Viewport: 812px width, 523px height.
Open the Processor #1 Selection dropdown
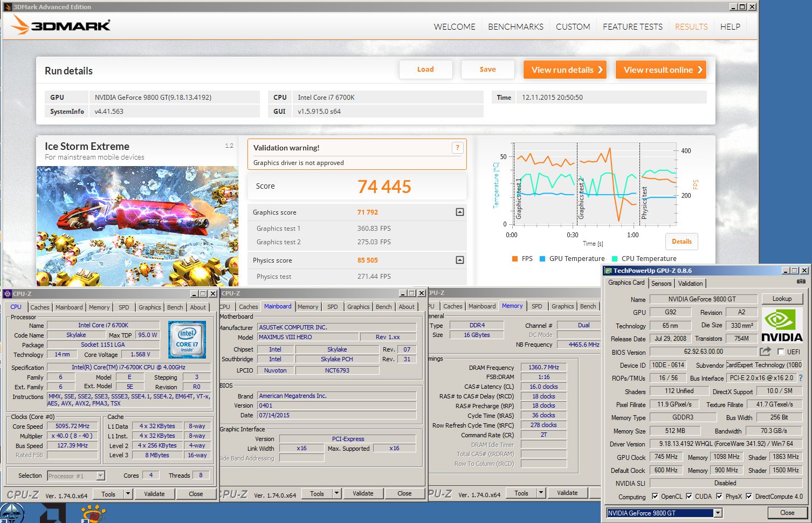(x=100, y=476)
